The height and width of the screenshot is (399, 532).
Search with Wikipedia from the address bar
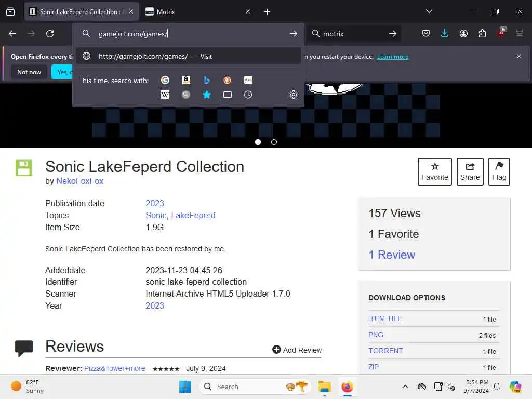pos(165,95)
